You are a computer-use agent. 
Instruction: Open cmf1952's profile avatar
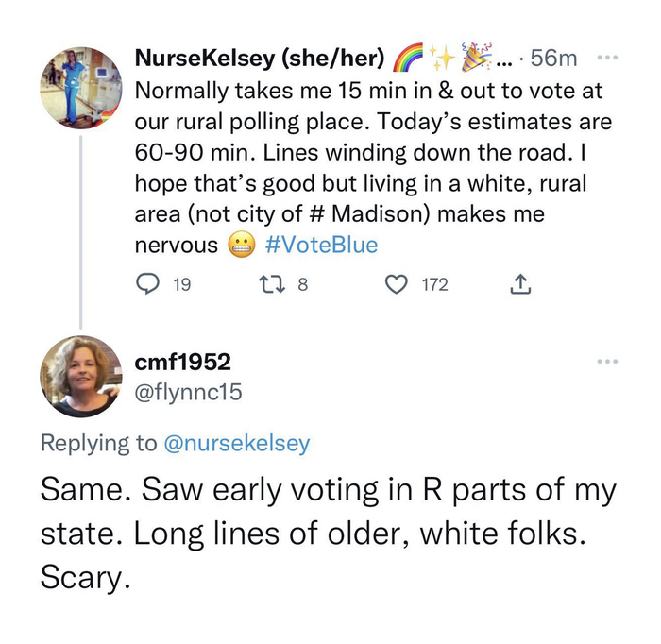point(80,377)
